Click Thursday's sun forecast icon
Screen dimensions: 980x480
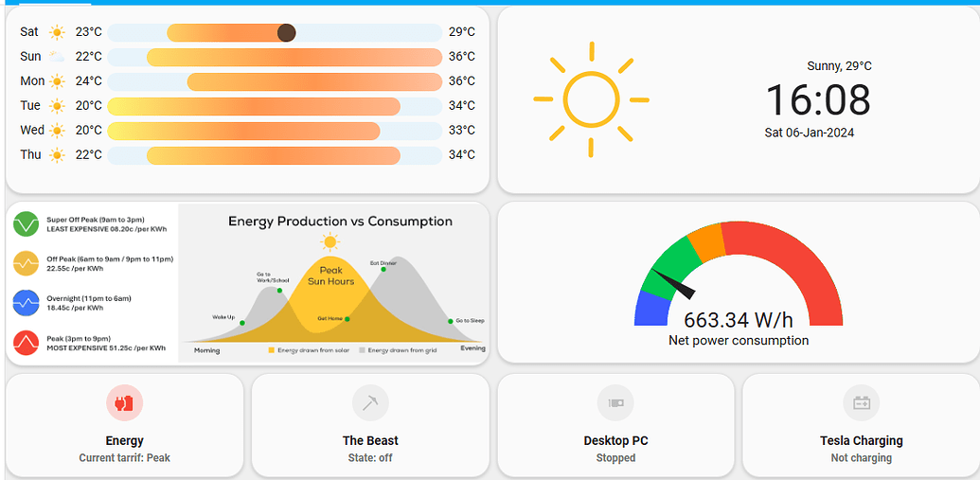(x=57, y=155)
